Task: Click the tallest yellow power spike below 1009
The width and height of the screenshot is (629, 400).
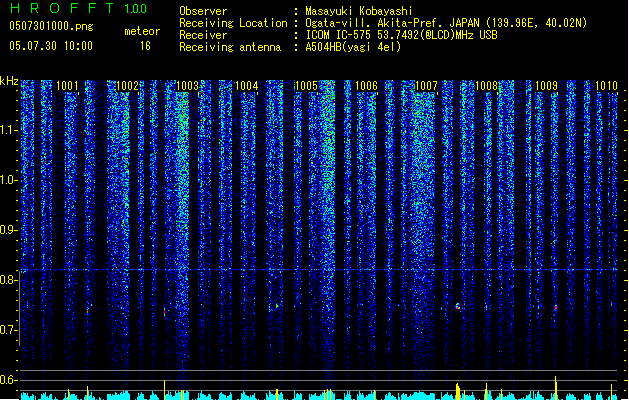Action: tap(556, 388)
